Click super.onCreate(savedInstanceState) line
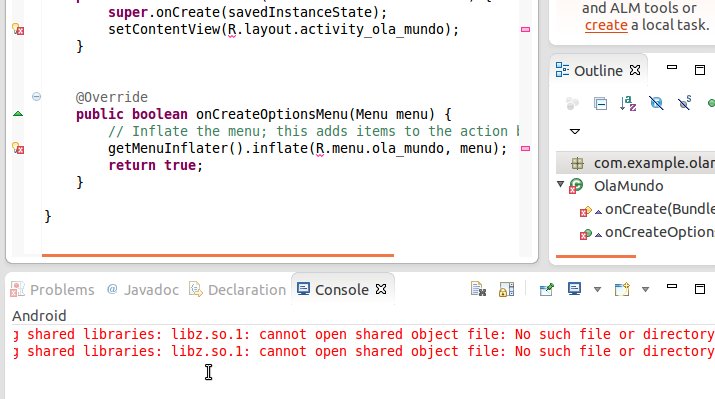The height and width of the screenshot is (399, 715). pos(248,12)
